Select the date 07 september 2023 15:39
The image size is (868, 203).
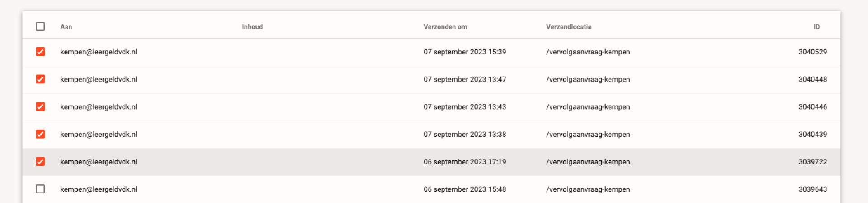pos(465,52)
